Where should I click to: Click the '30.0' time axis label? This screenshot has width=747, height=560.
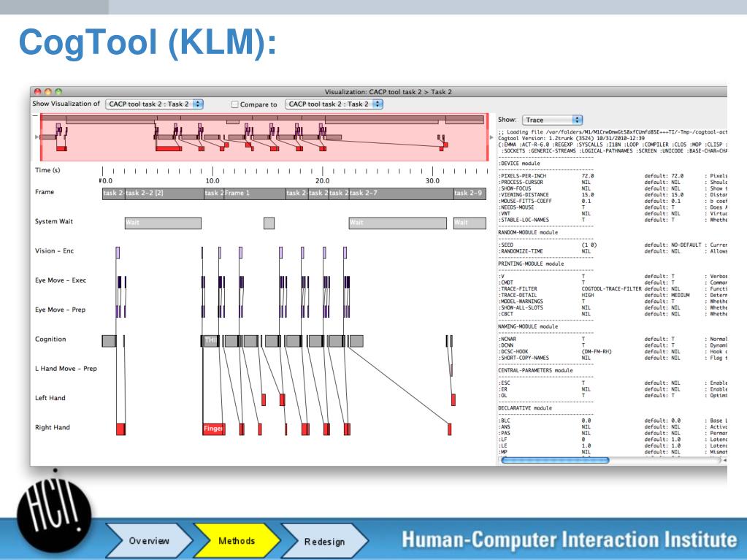tap(432, 181)
